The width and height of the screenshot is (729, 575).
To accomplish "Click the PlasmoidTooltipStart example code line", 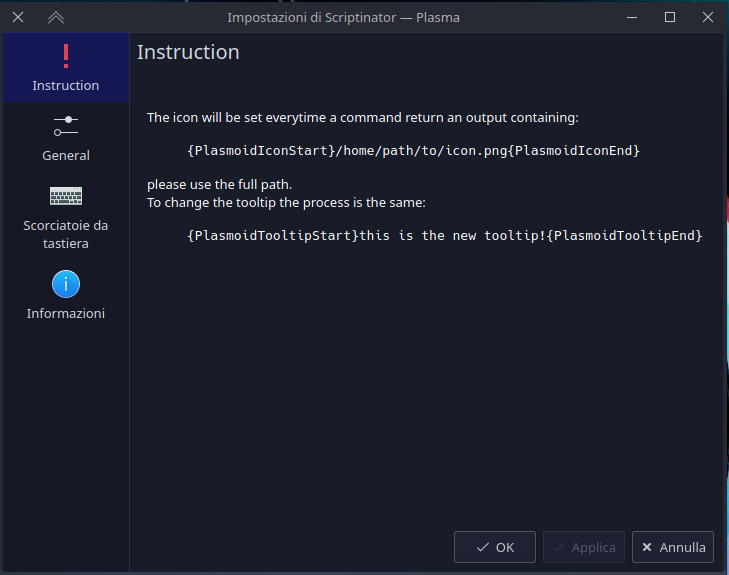I will [444, 236].
